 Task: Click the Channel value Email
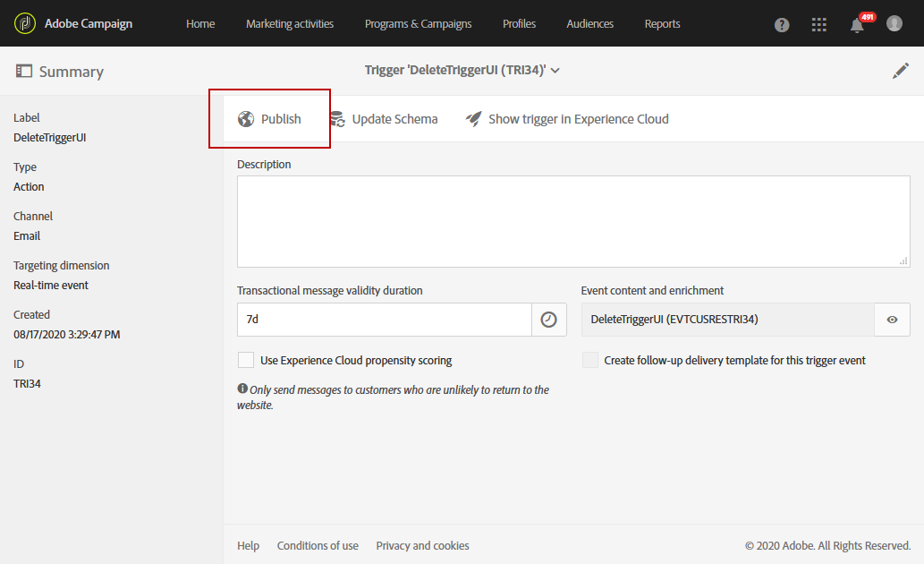[27, 236]
